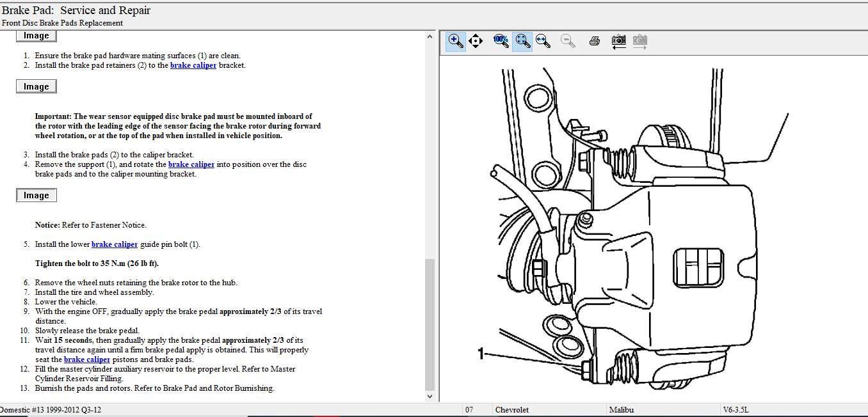This screenshot has width=868, height=417.
Task: Set diagram zoom to 100%
Action: click(501, 41)
